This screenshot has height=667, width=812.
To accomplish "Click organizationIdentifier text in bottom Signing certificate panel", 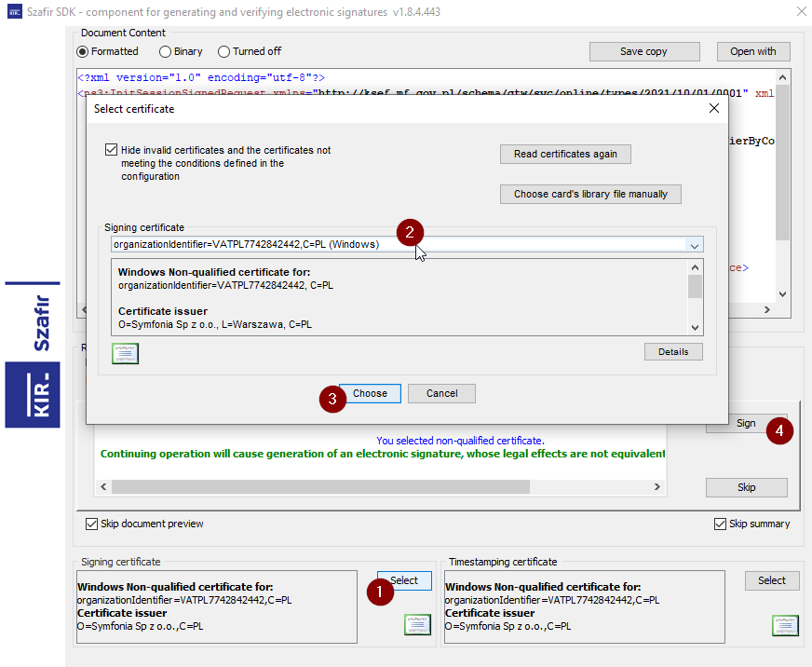I will (184, 600).
